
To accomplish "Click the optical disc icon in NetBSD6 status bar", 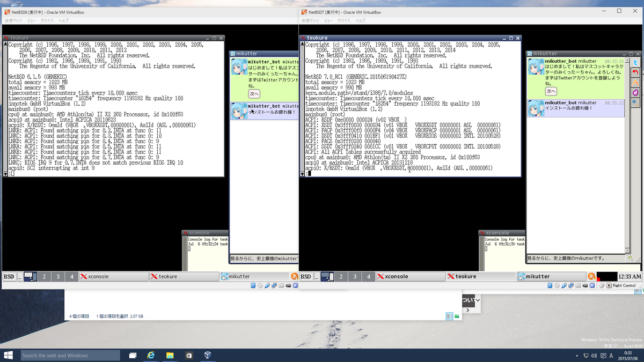I will 260,286.
